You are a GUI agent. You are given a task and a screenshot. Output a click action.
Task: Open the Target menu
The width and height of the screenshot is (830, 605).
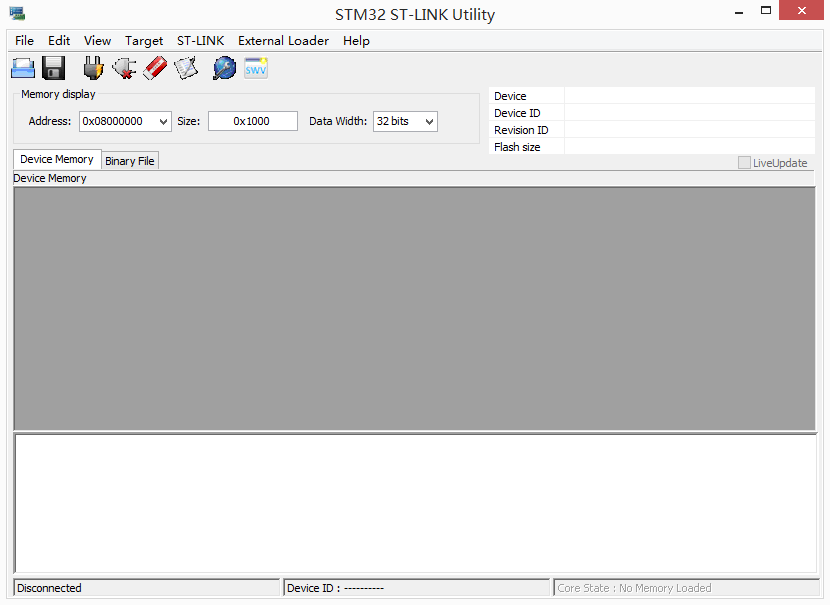143,41
